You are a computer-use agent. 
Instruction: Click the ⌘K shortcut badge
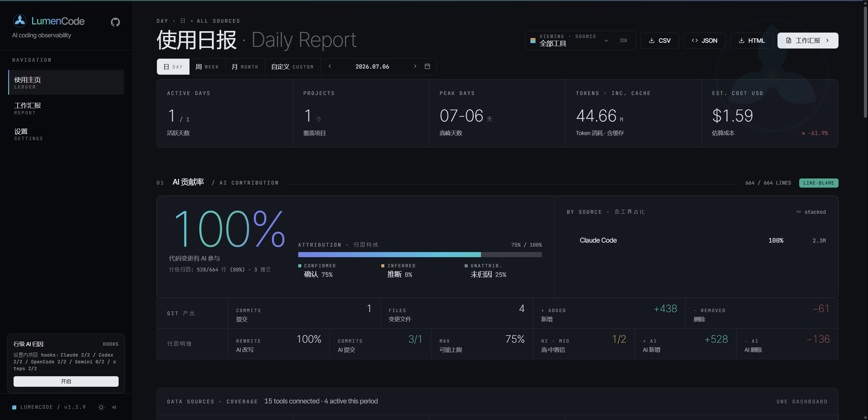pyautogui.click(x=623, y=41)
